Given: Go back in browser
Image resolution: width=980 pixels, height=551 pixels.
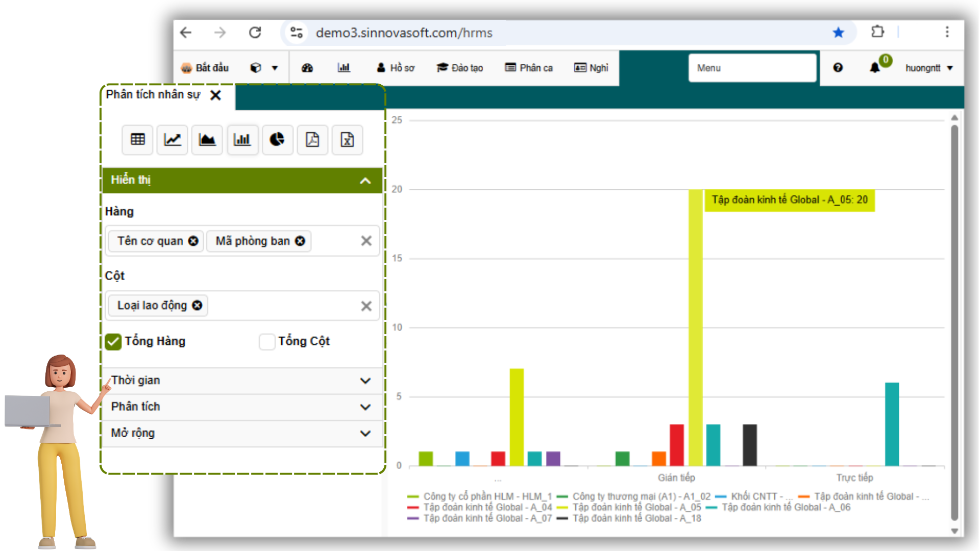Looking at the screenshot, I should (x=186, y=33).
